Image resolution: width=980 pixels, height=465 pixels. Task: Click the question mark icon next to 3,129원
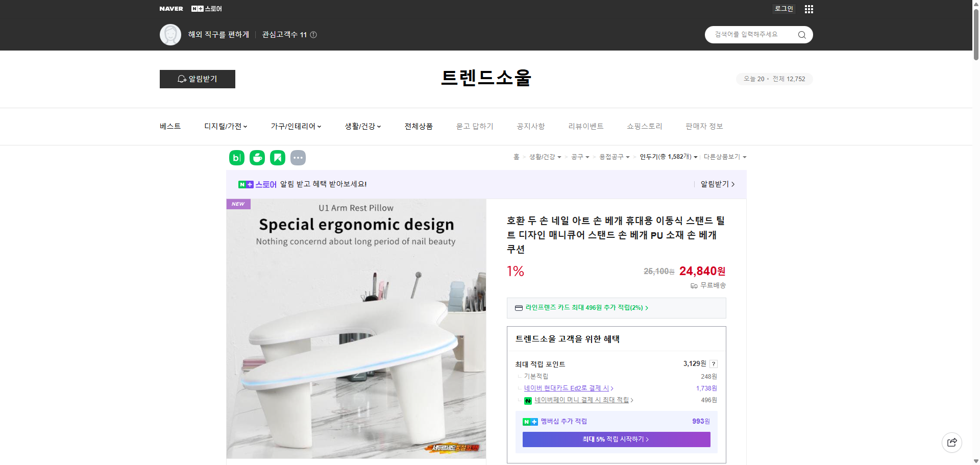[713, 364]
